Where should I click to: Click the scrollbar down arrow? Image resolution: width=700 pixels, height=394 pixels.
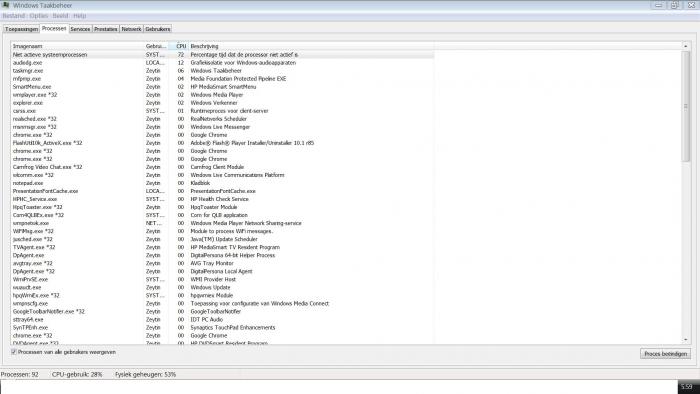tap(686, 340)
